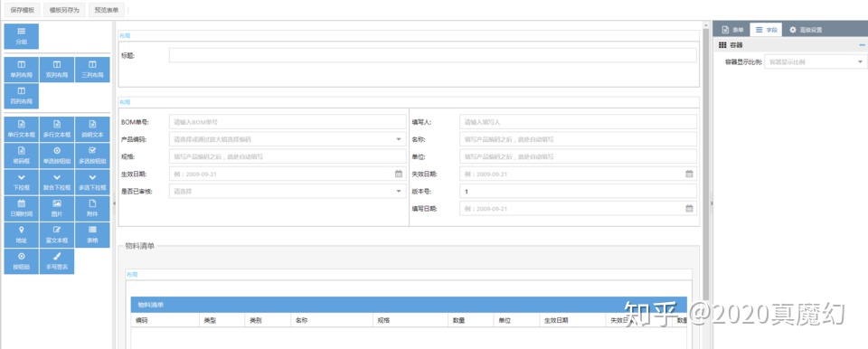The width and height of the screenshot is (868, 349).
Task: Add a 三列布局 three-column layout
Action: (x=92, y=70)
